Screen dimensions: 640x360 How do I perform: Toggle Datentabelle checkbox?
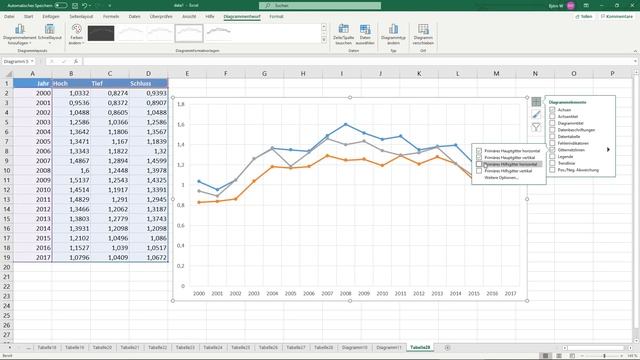coord(552,136)
